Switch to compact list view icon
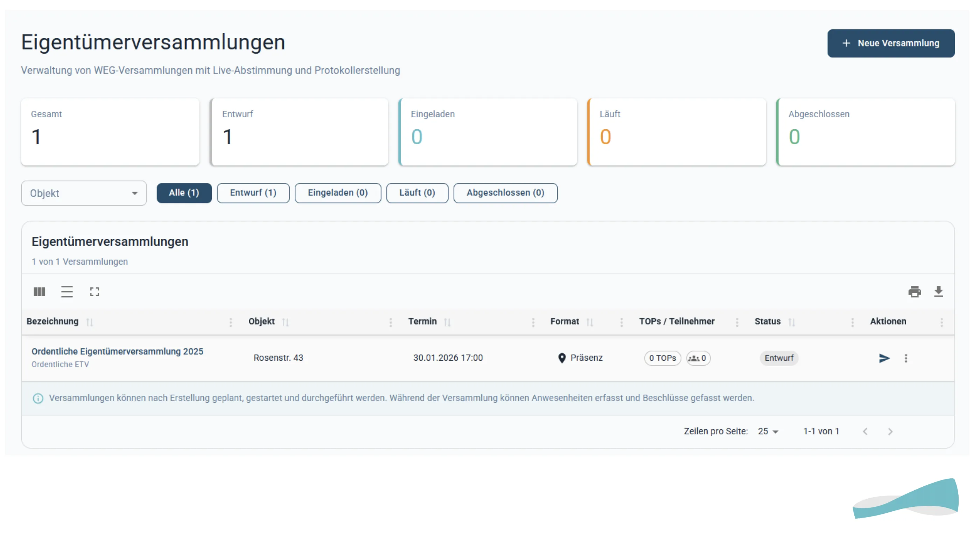Viewport: 980px width, 533px height. [67, 292]
